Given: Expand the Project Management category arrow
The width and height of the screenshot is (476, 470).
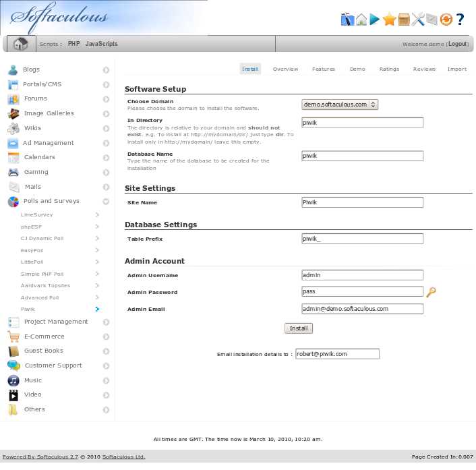Looking at the screenshot, I should pyautogui.click(x=106, y=322).
